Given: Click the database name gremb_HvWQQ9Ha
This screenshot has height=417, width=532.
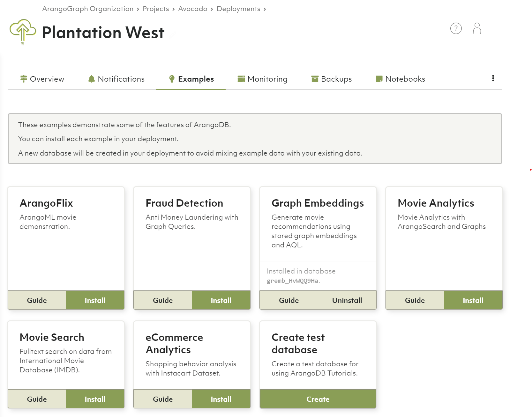Looking at the screenshot, I should click(x=293, y=281).
